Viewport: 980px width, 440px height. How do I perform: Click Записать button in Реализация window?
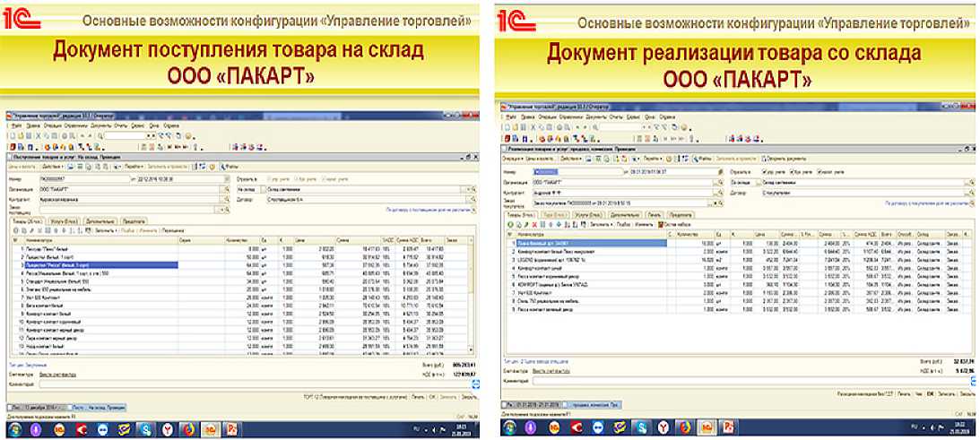pyautogui.click(x=946, y=393)
